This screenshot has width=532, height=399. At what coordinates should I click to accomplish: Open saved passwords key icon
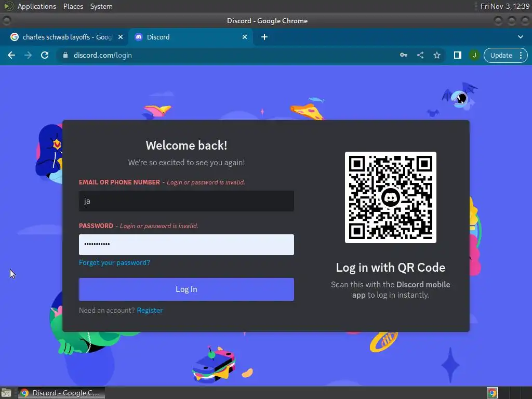(x=403, y=55)
